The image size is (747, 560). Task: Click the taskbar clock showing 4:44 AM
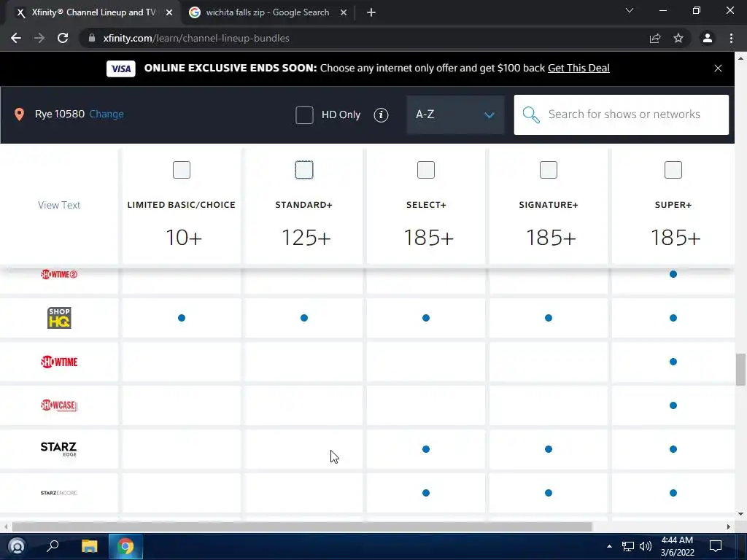click(x=677, y=546)
